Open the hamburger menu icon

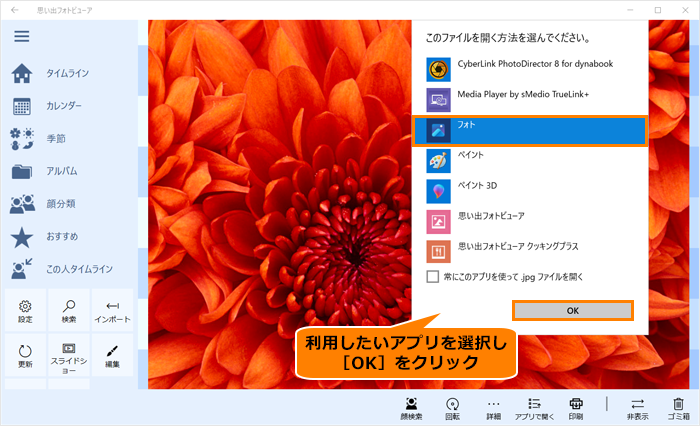pos(21,36)
